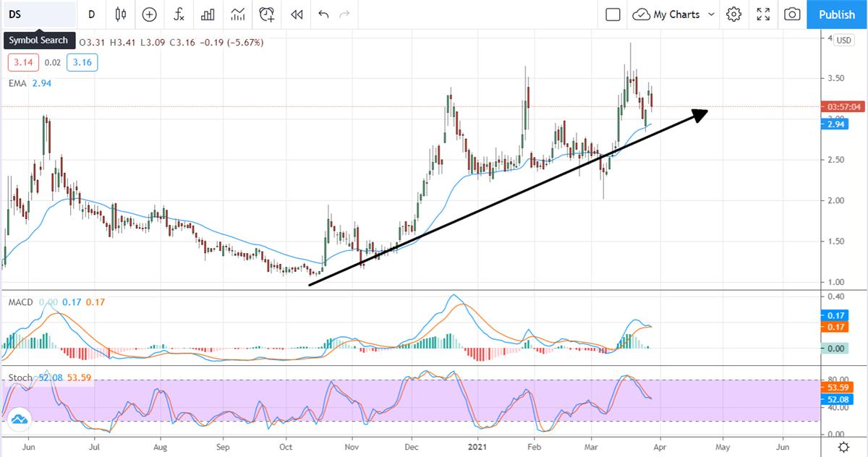Click the blue 3.16 ask price button
This screenshot has width=868, height=457.
pos(82,62)
